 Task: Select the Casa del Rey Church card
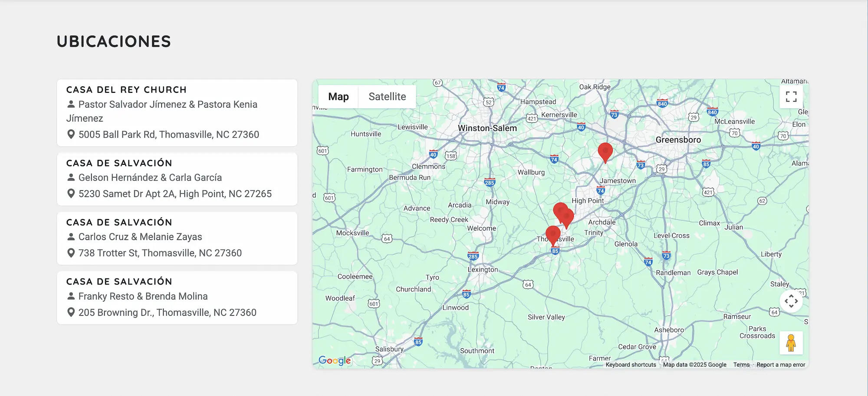coord(177,112)
